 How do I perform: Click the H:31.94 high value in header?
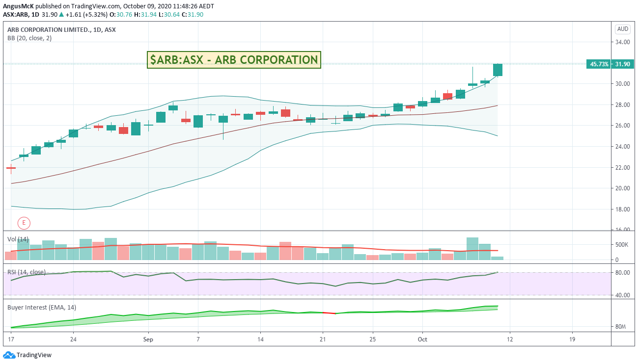coord(146,15)
